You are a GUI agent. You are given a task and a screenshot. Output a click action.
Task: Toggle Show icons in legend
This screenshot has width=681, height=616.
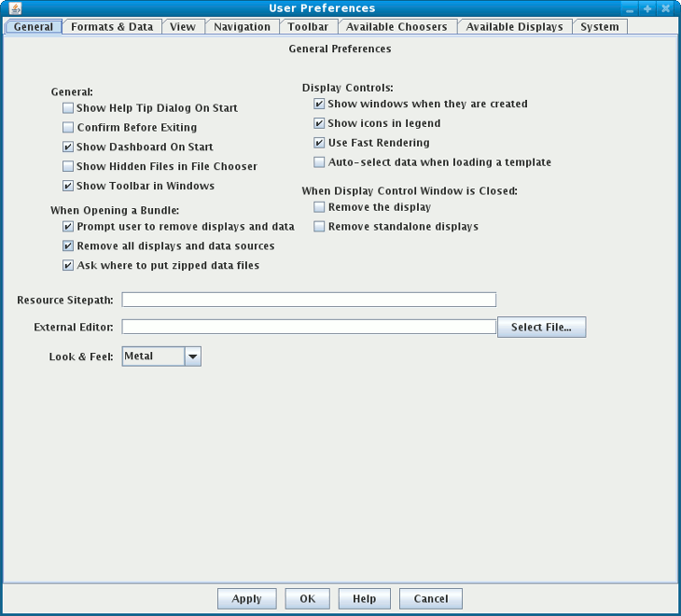coord(319,123)
